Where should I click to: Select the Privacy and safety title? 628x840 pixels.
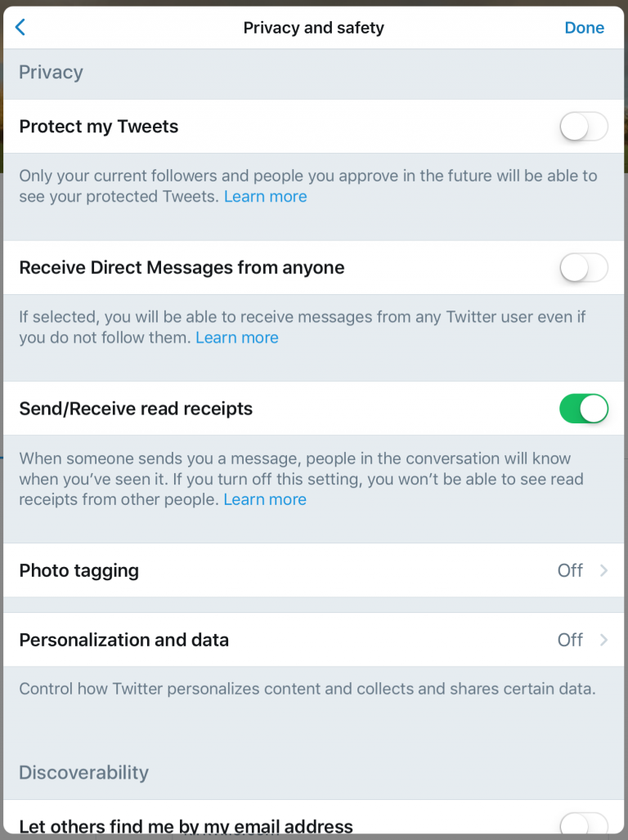tap(313, 27)
